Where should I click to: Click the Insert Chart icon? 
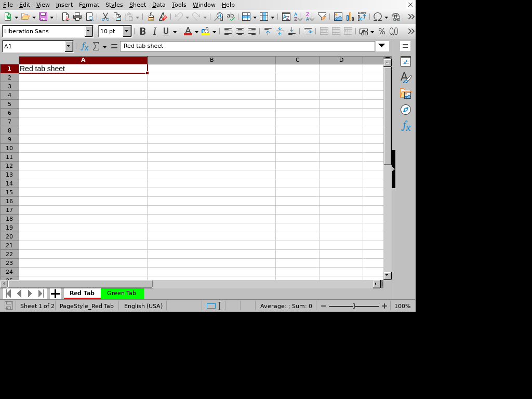pos(350,17)
